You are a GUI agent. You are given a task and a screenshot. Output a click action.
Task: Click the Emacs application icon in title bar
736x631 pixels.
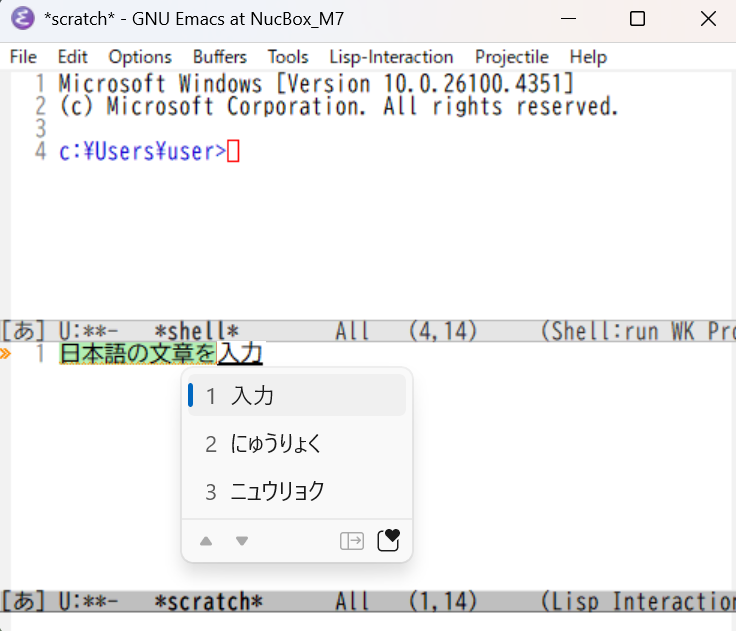23,19
